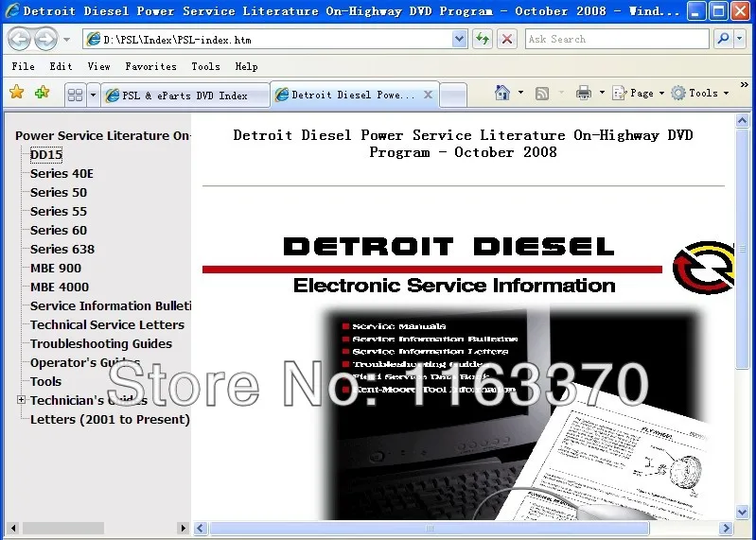The image size is (756, 540).
Task: Open the recent pages dropdown arrow
Action: (x=66, y=40)
